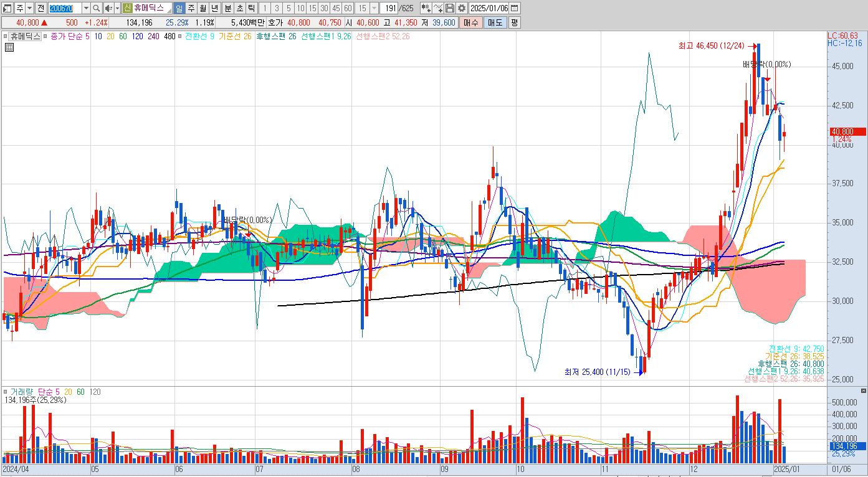Open chart settings with the gear icon
The image size is (868, 477).
coord(461,8)
